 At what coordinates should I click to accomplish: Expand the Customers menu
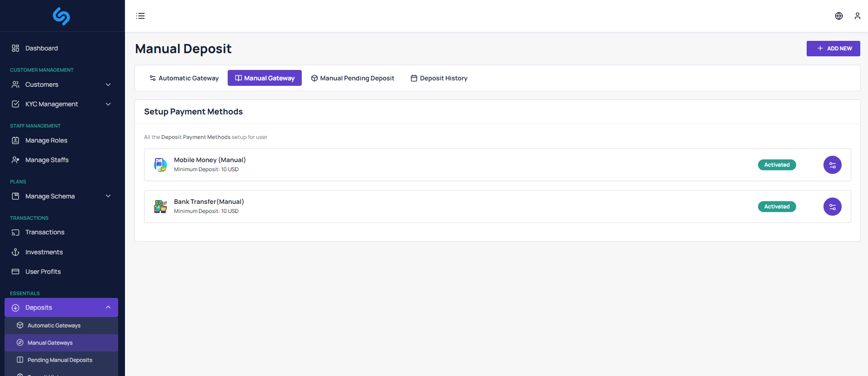click(61, 84)
